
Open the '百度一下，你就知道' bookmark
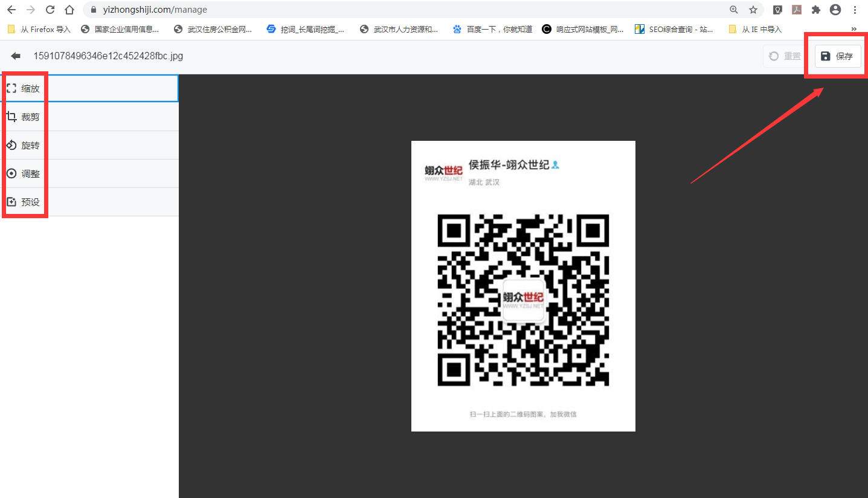coord(492,29)
